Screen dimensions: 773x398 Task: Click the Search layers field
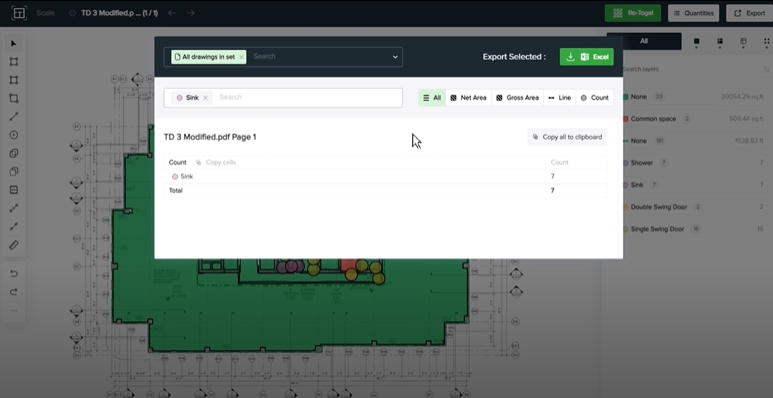click(690, 69)
